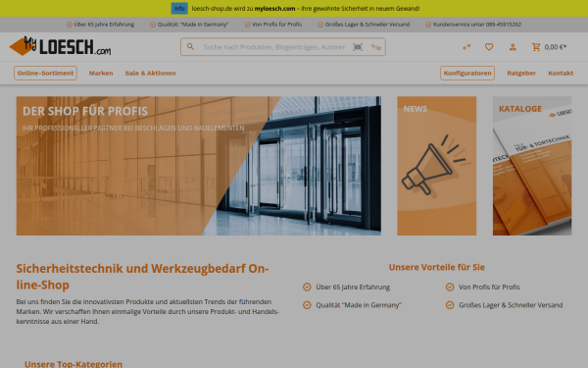Click the quick order icon in the search bar
588x368 pixels.
(376, 47)
